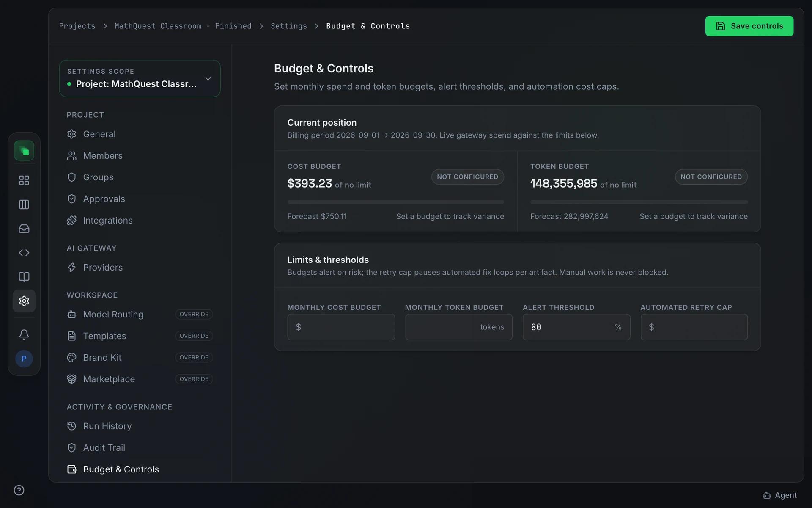Click the token budget progress bar
The width and height of the screenshot is (812, 508).
(x=639, y=202)
